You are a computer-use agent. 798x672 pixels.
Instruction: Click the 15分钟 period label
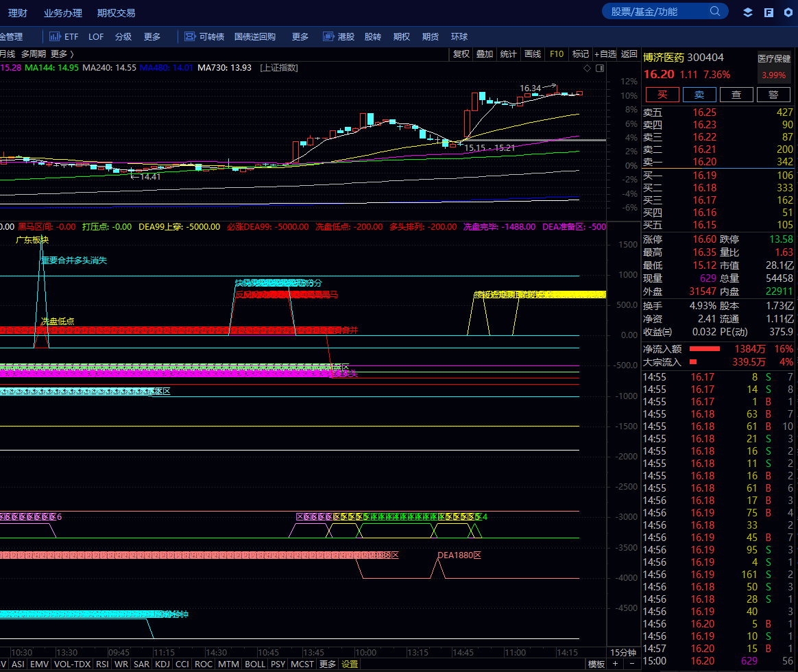click(623, 653)
